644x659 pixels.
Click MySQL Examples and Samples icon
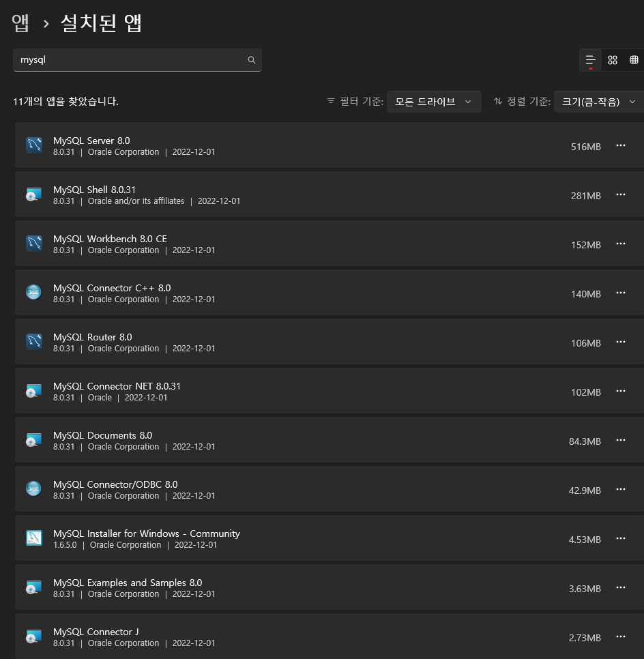(34, 587)
